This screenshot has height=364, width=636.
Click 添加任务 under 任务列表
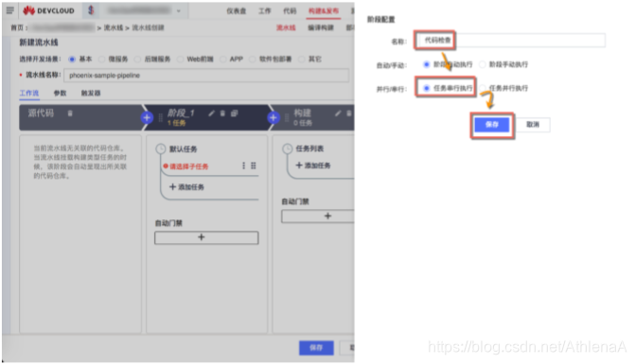point(313,165)
